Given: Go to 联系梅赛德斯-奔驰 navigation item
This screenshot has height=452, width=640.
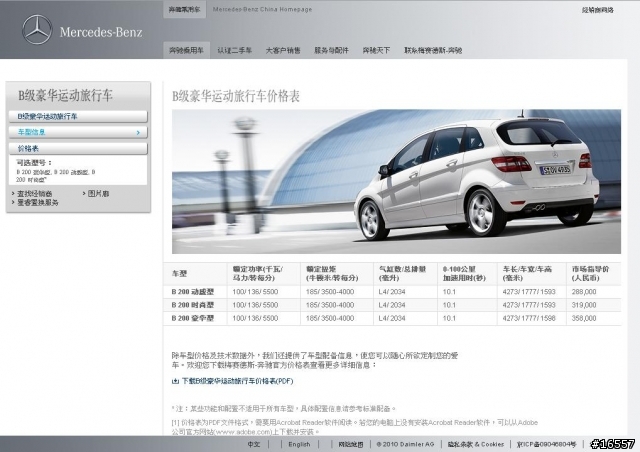Looking at the screenshot, I should pyautogui.click(x=433, y=50).
